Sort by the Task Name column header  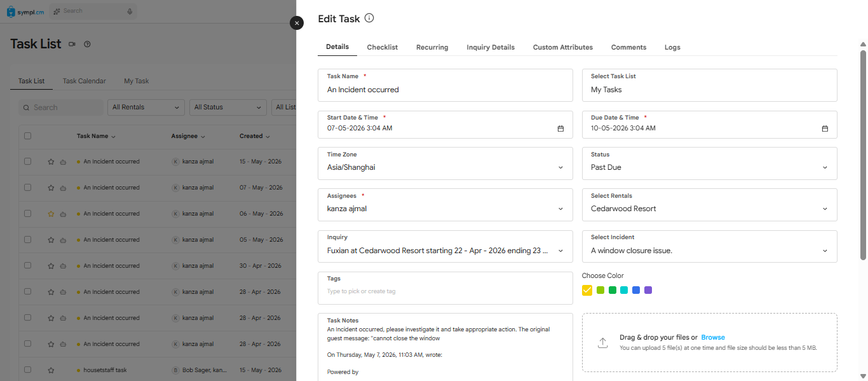tap(96, 136)
